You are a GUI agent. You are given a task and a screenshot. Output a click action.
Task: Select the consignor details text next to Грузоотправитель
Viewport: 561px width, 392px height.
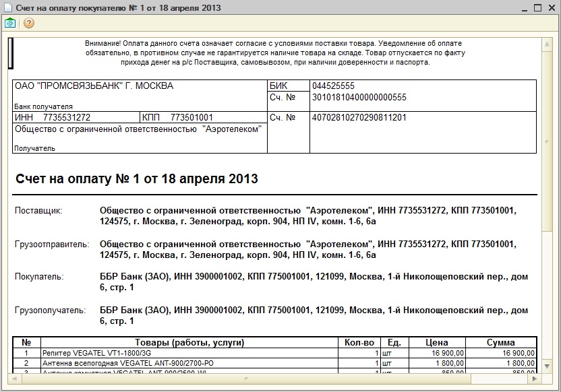tap(308, 249)
